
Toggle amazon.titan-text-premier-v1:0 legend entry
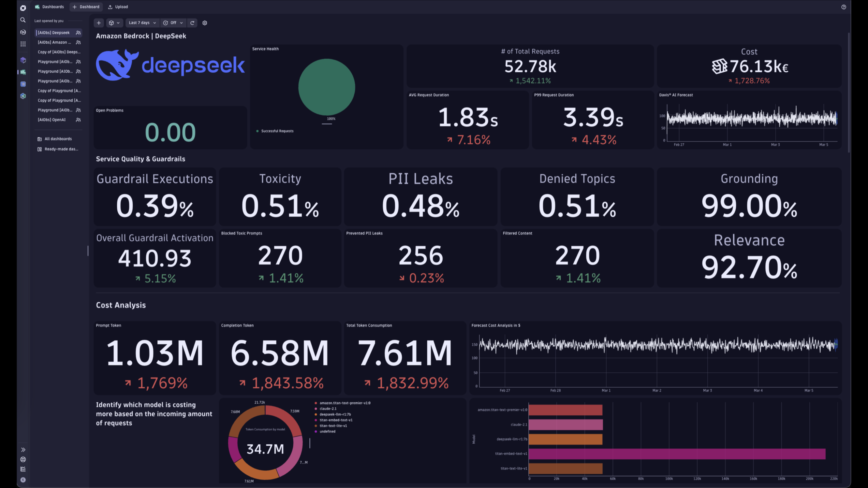[342, 403]
